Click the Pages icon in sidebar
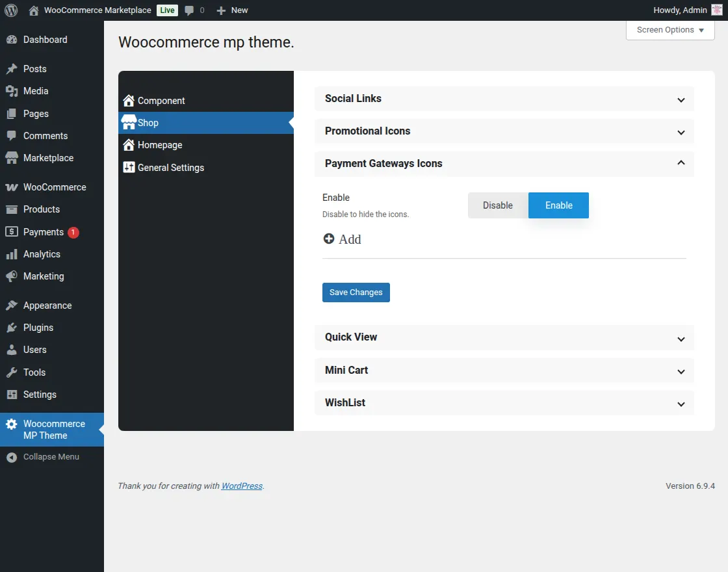 [12, 114]
